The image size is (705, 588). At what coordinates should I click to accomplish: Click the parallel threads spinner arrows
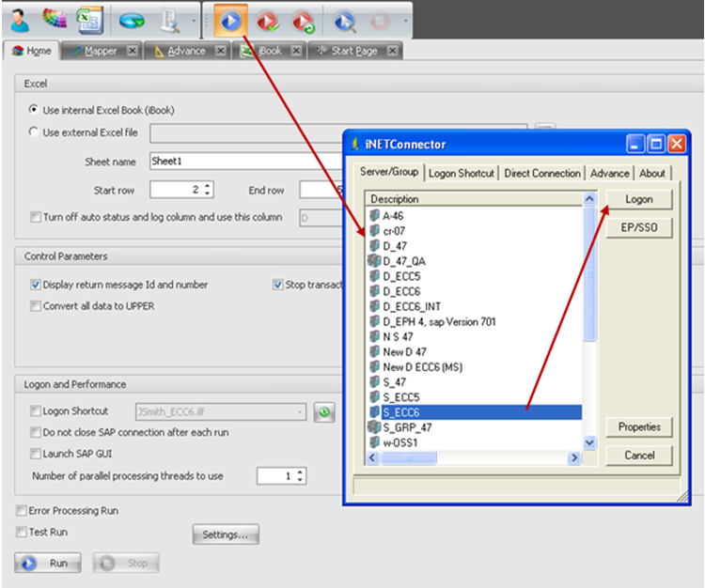pos(301,476)
